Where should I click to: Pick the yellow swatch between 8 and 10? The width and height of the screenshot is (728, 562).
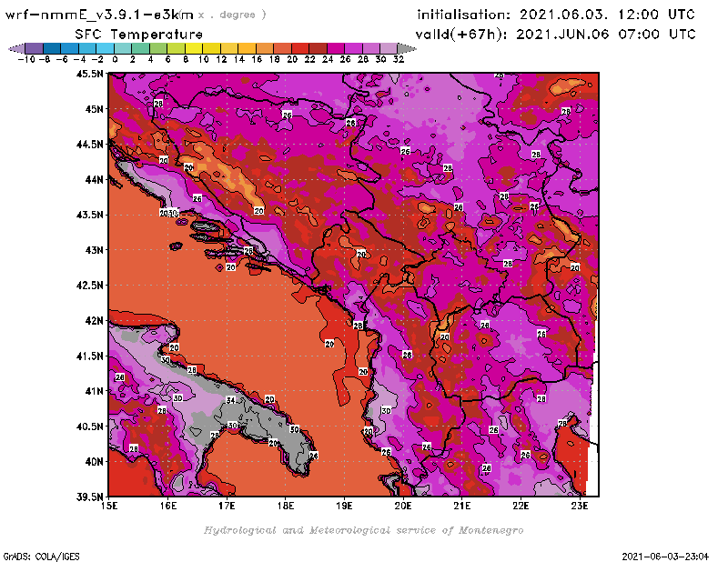tap(194, 48)
